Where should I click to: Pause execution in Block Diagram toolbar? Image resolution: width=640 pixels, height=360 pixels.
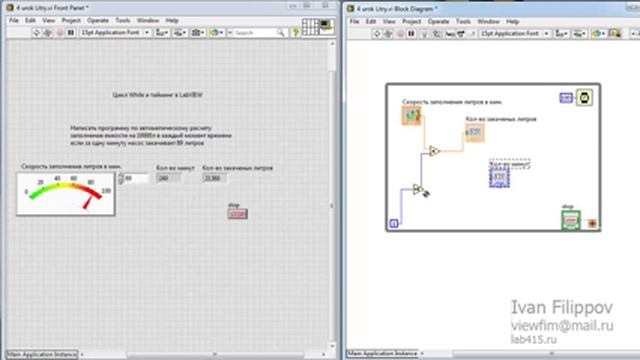tap(411, 34)
